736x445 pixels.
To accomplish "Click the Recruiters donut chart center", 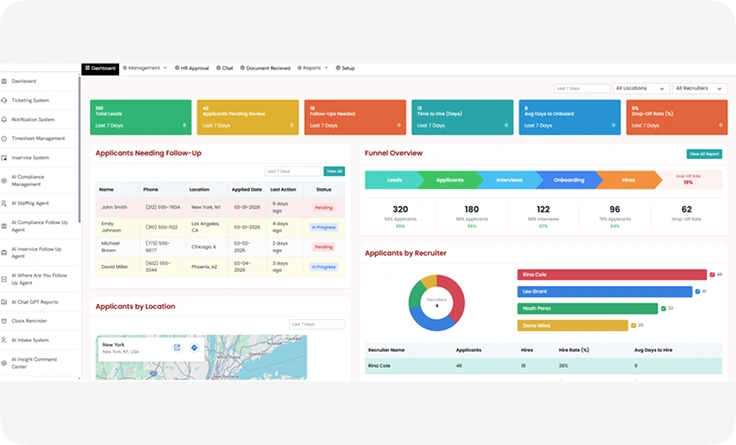I will [x=437, y=303].
